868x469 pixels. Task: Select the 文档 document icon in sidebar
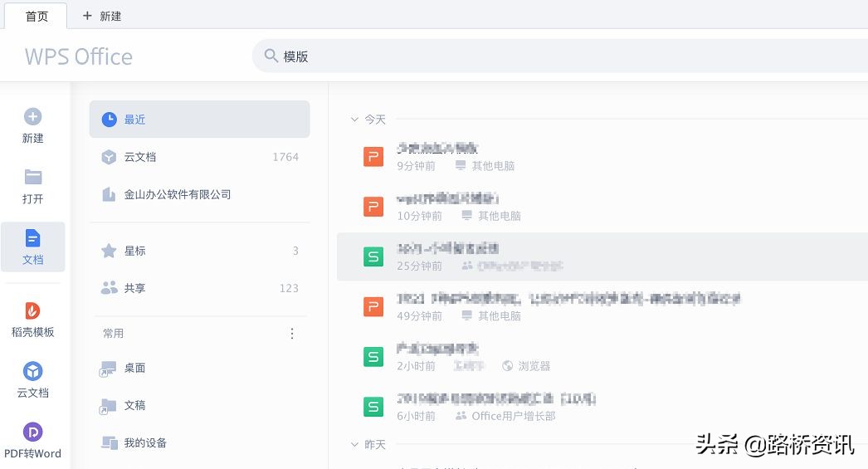pos(32,238)
